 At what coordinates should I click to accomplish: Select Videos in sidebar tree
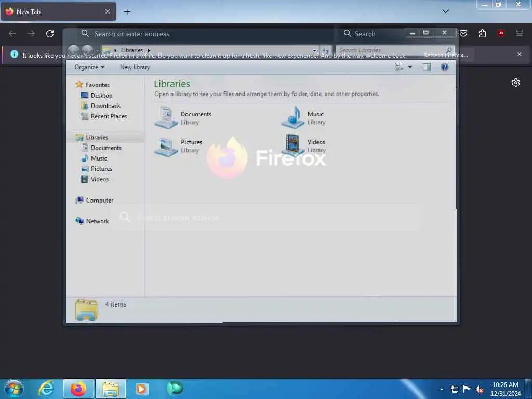[99, 179]
